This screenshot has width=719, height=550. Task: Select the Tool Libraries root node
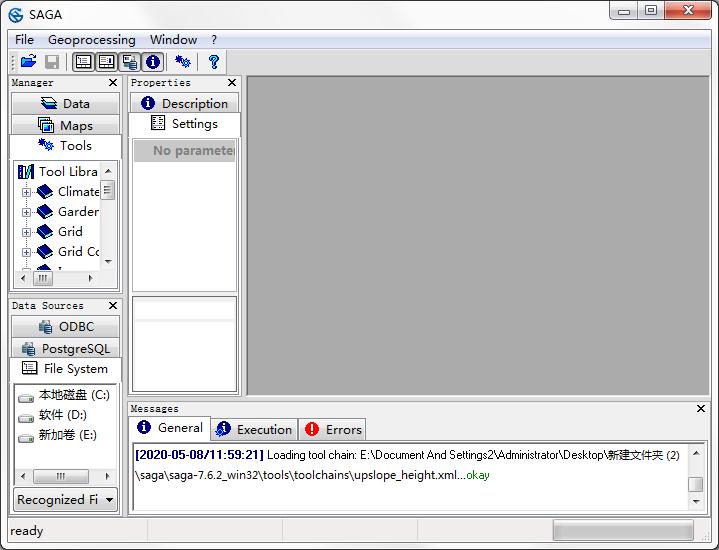(68, 172)
